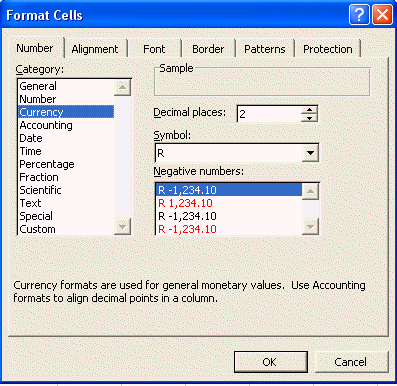Confirm with the OK button
This screenshot has width=397, height=386.
pyautogui.click(x=270, y=362)
